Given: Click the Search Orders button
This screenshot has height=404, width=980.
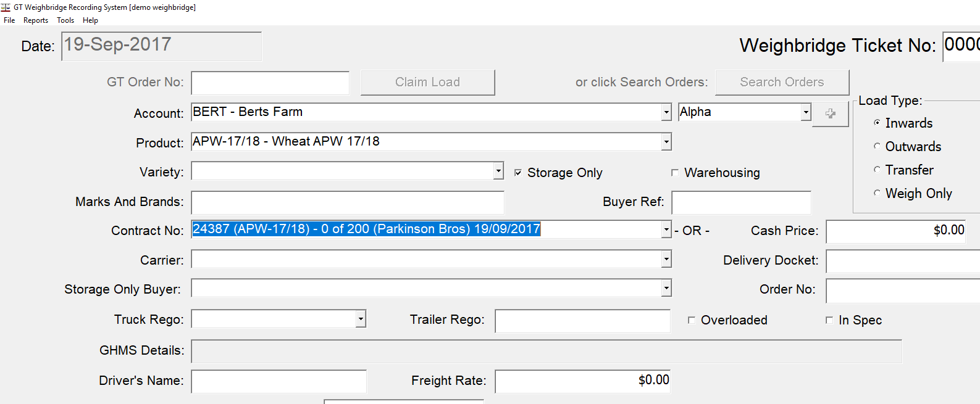Looking at the screenshot, I should (782, 82).
